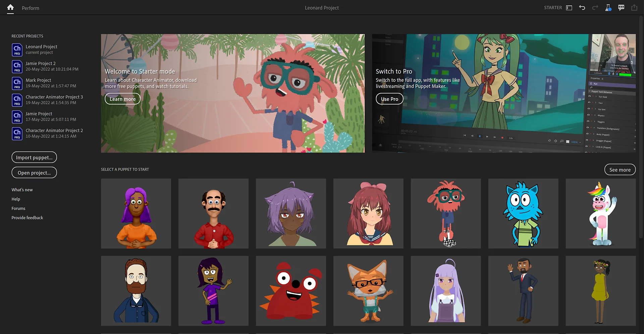Viewport: 644px width, 334px height.
Task: Click the Ch project icon beside Leonard Project
Action: coord(17,50)
